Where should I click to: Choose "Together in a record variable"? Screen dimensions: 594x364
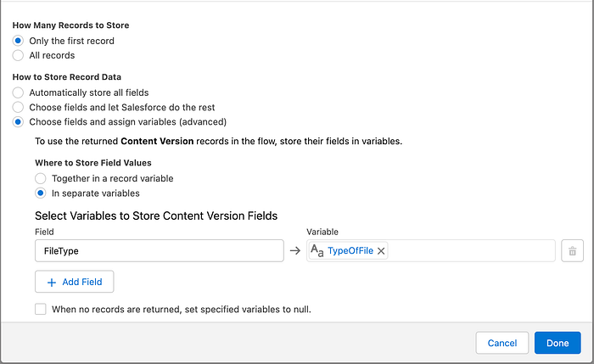[40, 178]
